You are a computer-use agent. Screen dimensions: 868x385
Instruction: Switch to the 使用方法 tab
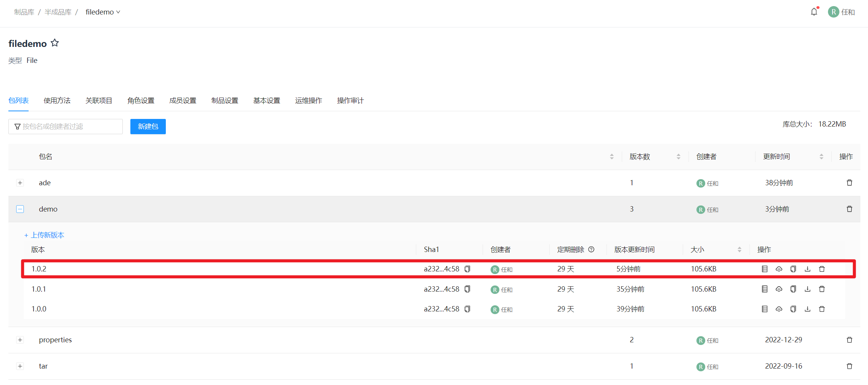pos(57,101)
